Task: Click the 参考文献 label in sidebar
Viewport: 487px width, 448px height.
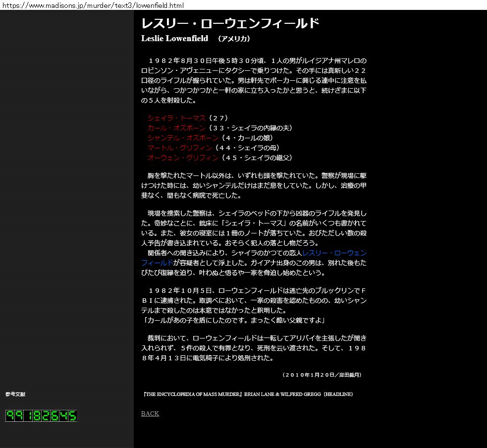Action: pyautogui.click(x=15, y=394)
